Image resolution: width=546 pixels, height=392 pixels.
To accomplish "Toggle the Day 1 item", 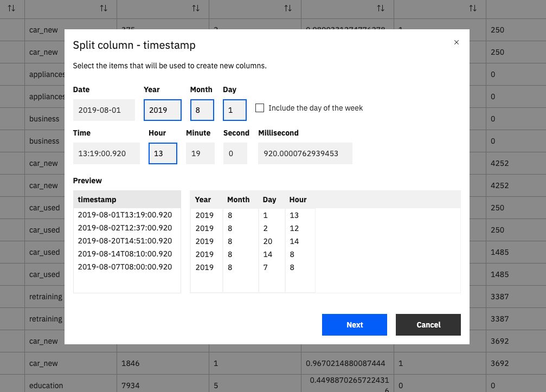I will 235,110.
